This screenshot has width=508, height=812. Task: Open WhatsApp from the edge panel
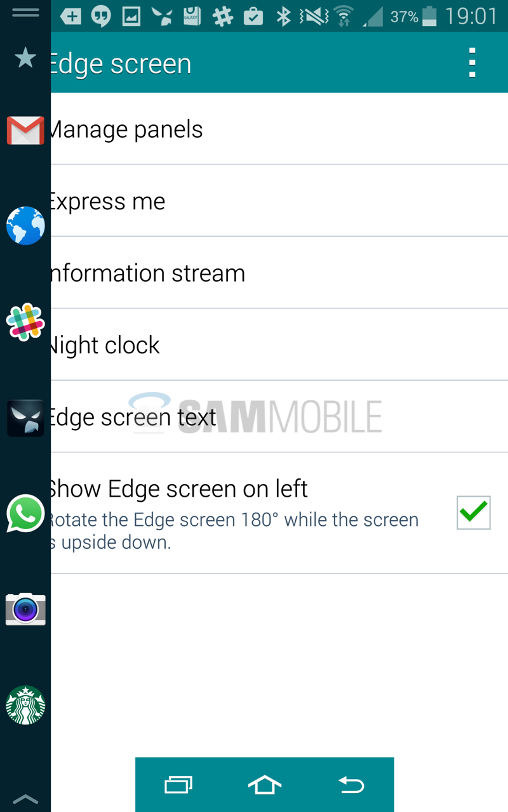tap(25, 513)
